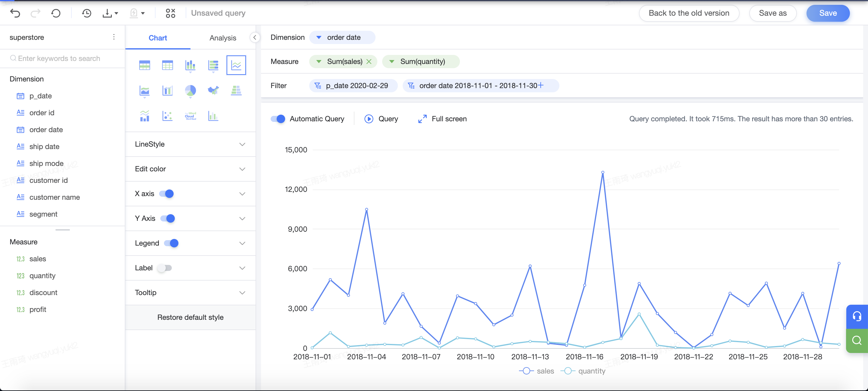This screenshot has width=868, height=391.
Task: Select the p_date dimension field
Action: 40,96
